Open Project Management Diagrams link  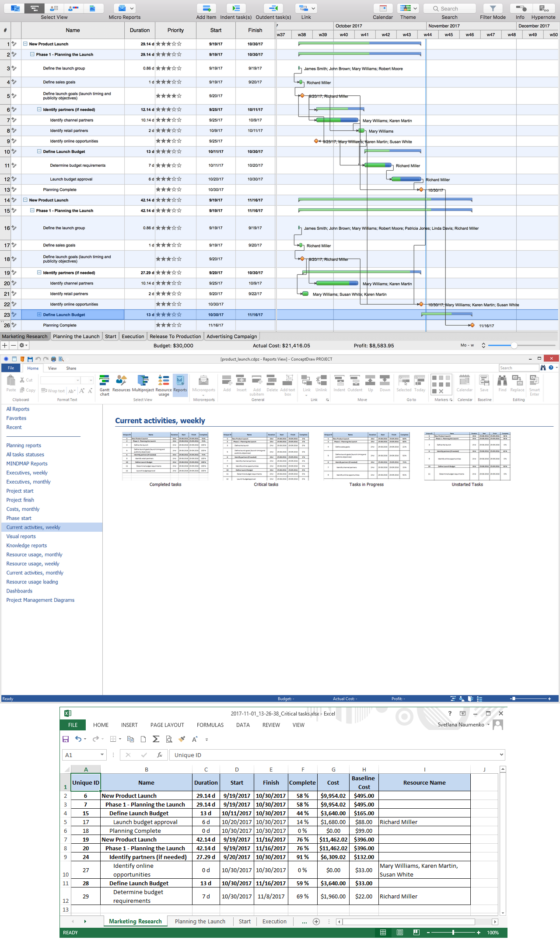pos(40,600)
